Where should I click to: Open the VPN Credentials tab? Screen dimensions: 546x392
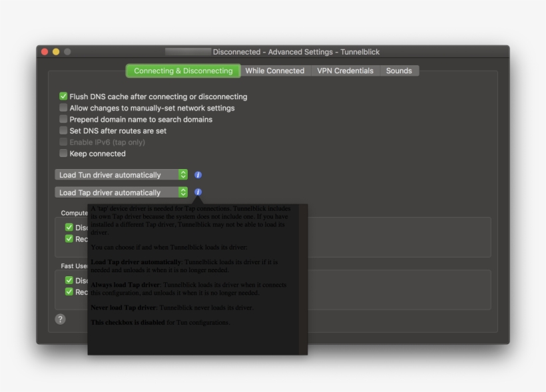tap(345, 71)
